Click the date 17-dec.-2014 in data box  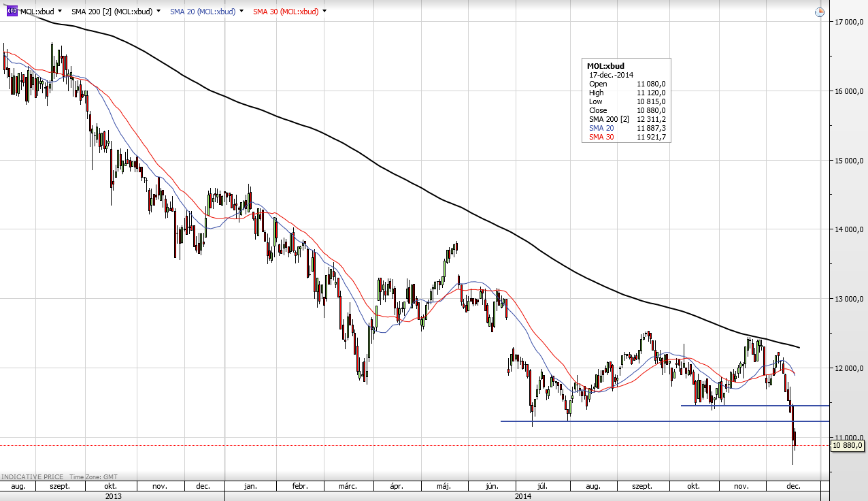coord(611,75)
